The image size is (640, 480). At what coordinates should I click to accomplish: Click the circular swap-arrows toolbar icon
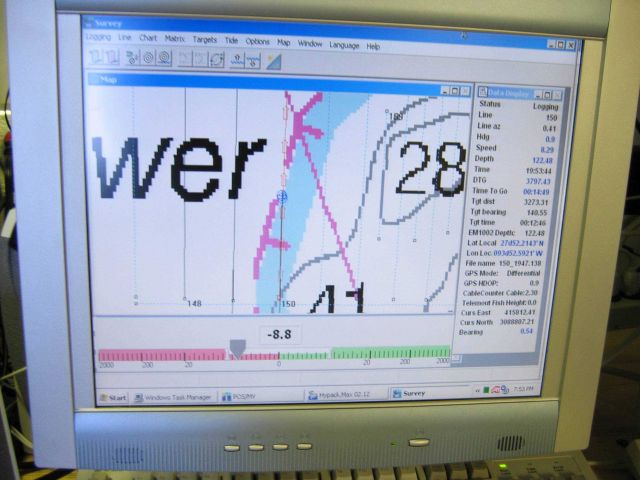pyautogui.click(x=216, y=60)
